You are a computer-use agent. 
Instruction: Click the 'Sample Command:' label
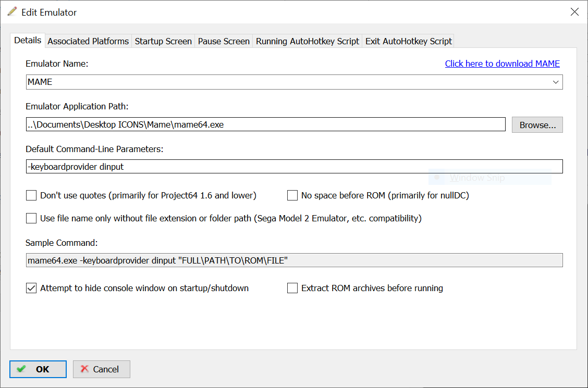click(x=62, y=243)
